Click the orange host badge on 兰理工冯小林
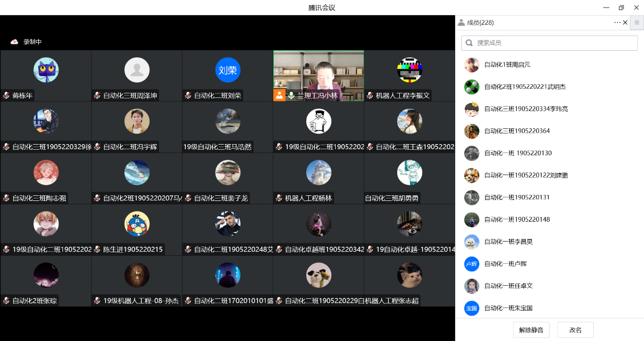Image resolution: width=644 pixels, height=341 pixels. (x=279, y=95)
